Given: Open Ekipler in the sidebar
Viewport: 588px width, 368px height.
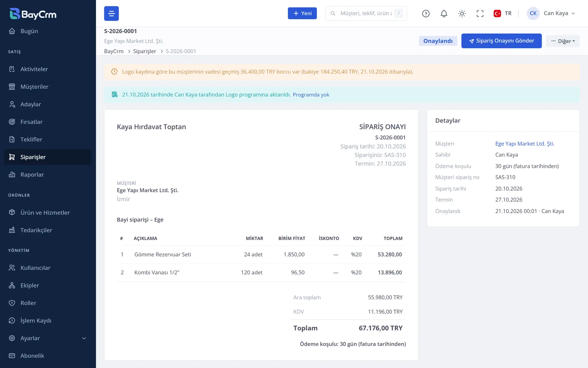Looking at the screenshot, I should (x=48, y=285).
